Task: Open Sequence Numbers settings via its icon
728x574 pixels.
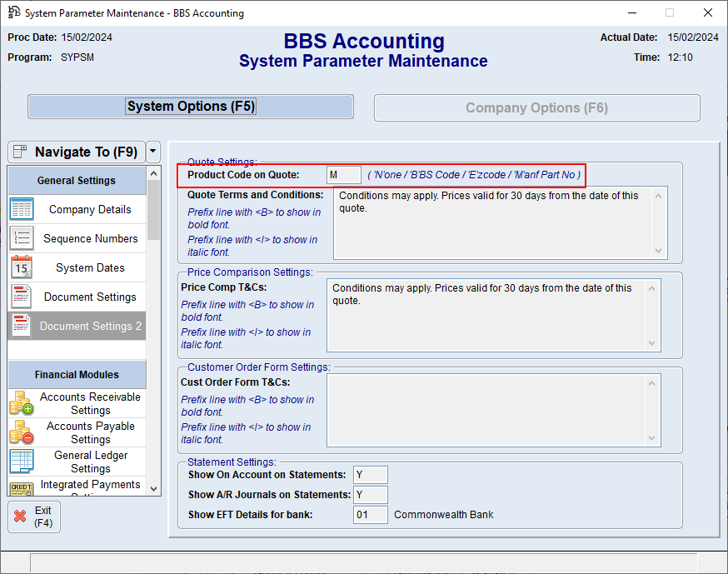Action: 21,238
